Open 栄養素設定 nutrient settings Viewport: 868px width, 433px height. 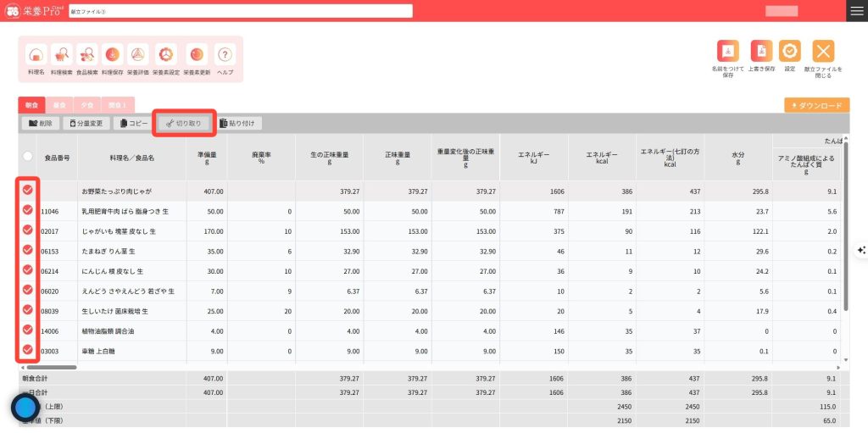pos(166,55)
